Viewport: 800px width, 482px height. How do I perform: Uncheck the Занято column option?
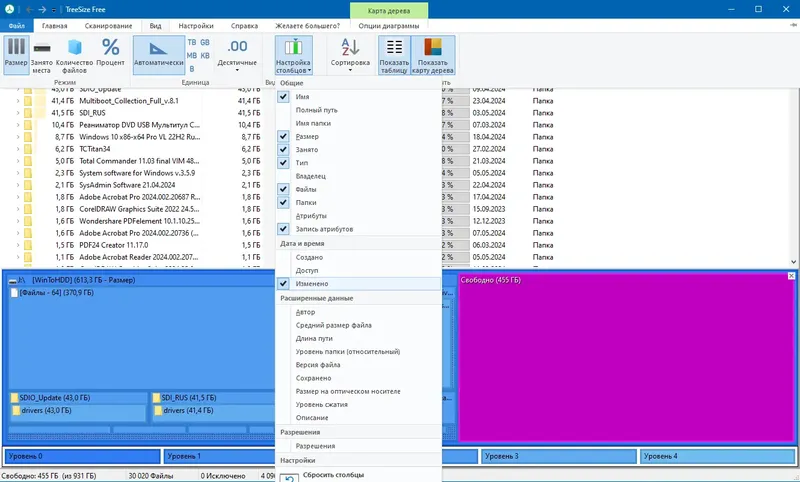point(283,149)
